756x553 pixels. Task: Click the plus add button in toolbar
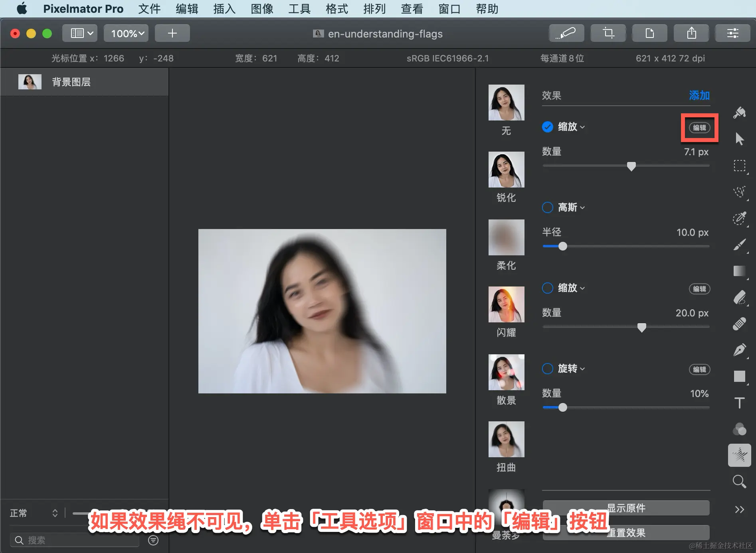point(172,33)
